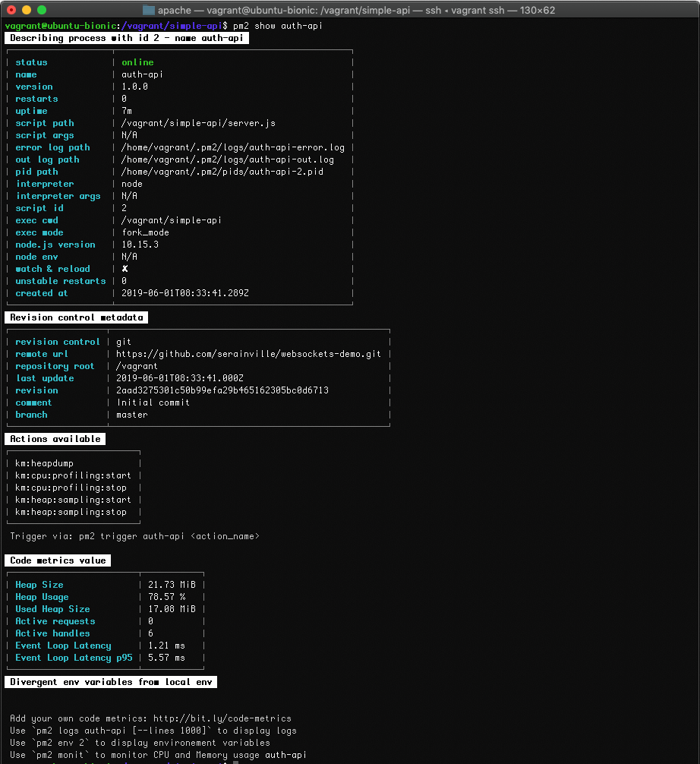Click the 'Divergent env variables from local env' header
Viewport: 700px width, 764px height.
click(111, 682)
